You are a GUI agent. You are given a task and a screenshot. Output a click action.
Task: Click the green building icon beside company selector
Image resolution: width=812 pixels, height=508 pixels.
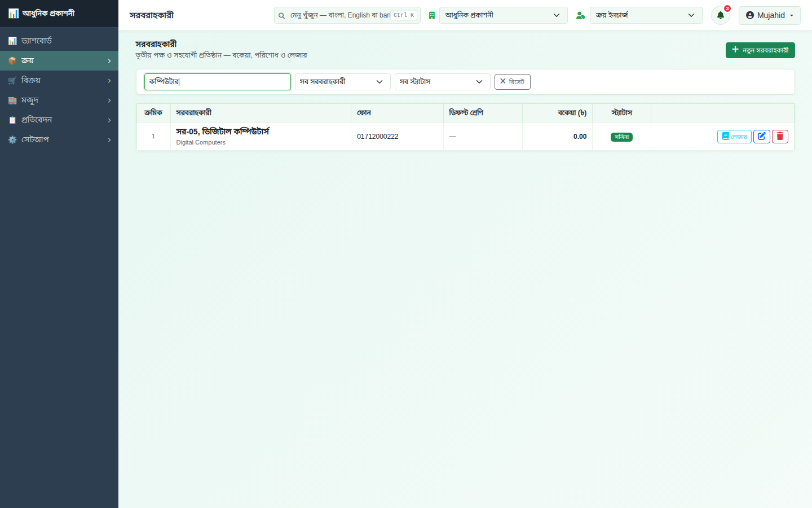pos(432,15)
